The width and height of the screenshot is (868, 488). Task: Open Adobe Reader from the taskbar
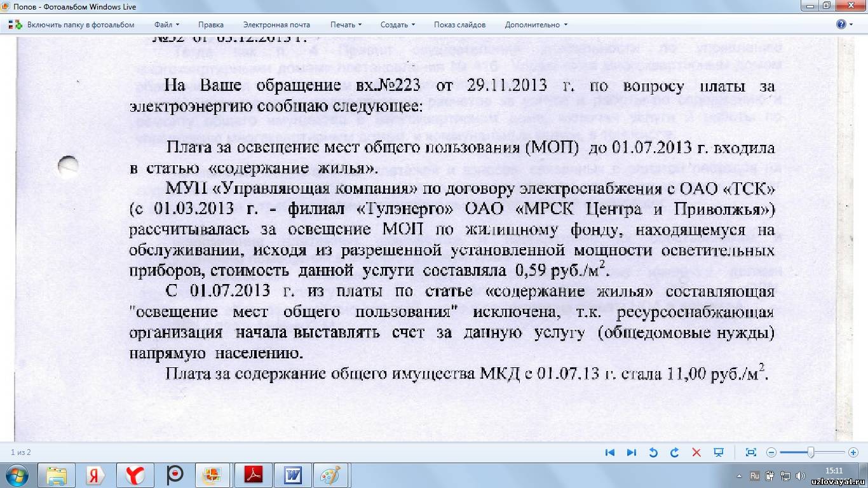click(254, 475)
